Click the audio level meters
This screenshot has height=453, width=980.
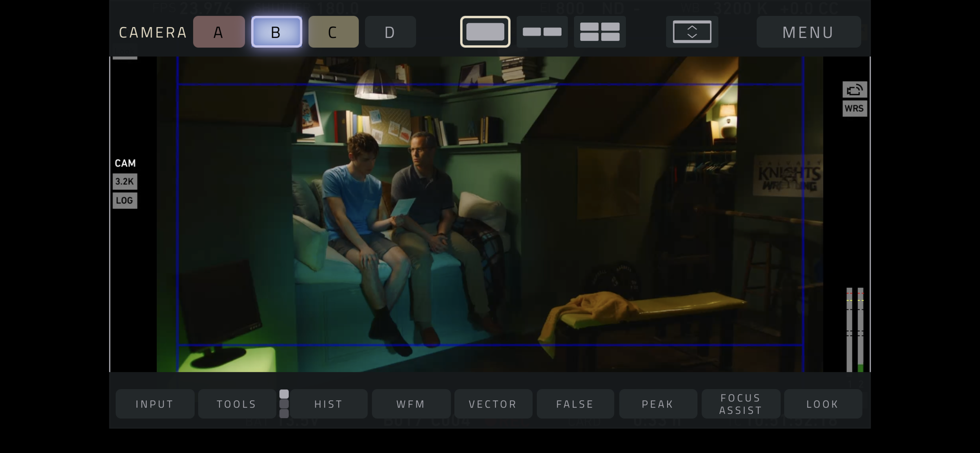(x=855, y=330)
